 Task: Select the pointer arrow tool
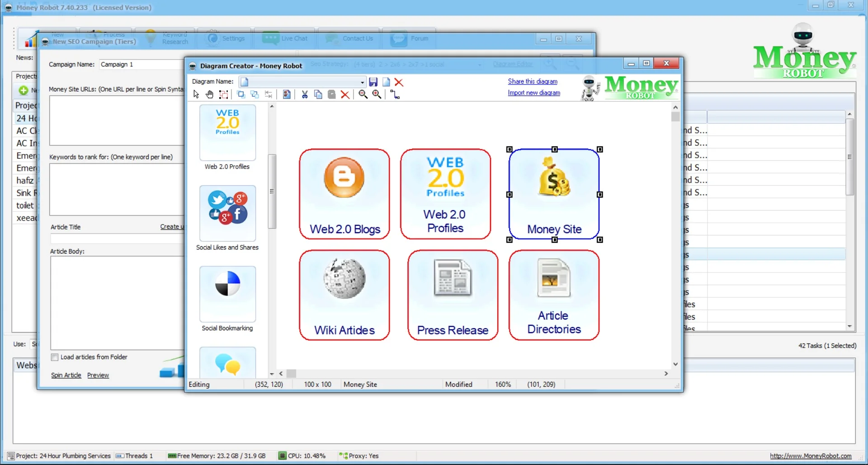click(196, 94)
